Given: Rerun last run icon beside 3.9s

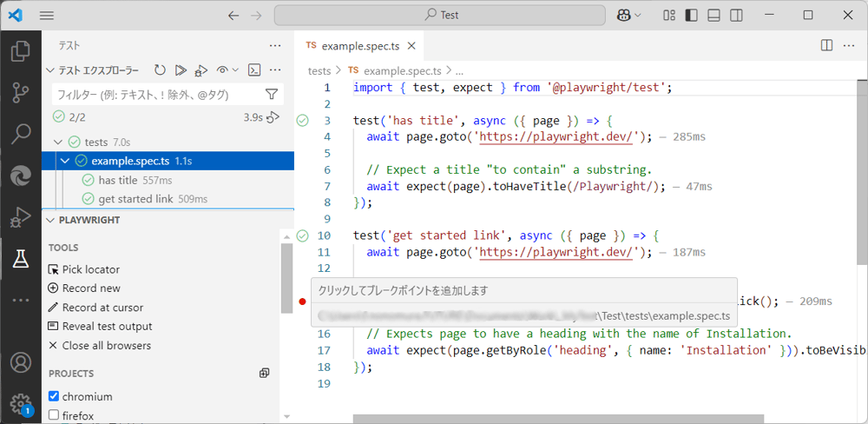Looking at the screenshot, I should pos(273,117).
